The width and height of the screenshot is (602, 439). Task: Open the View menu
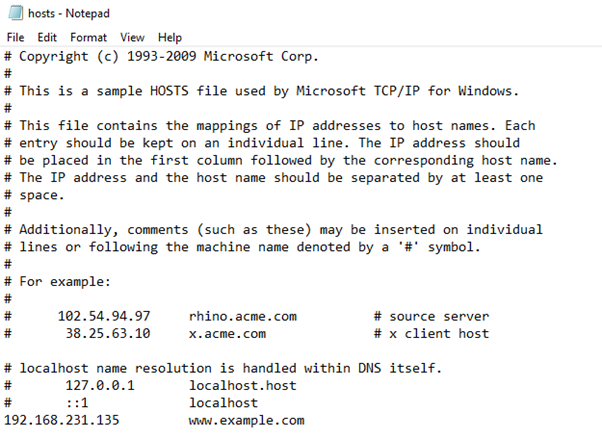132,37
